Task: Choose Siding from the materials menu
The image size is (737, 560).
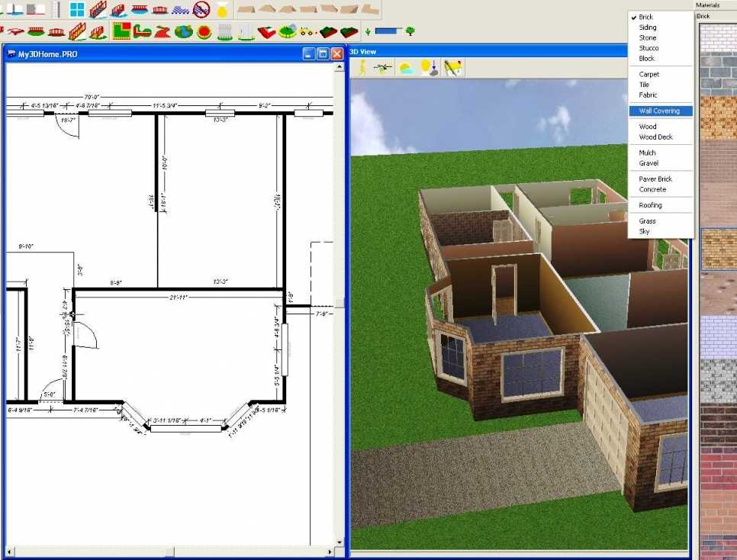Action: point(648,27)
